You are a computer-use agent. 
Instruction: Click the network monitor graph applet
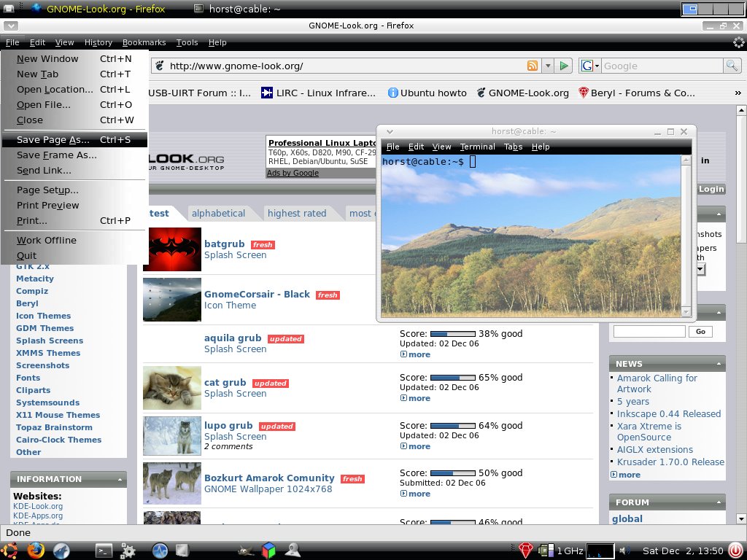600,551
